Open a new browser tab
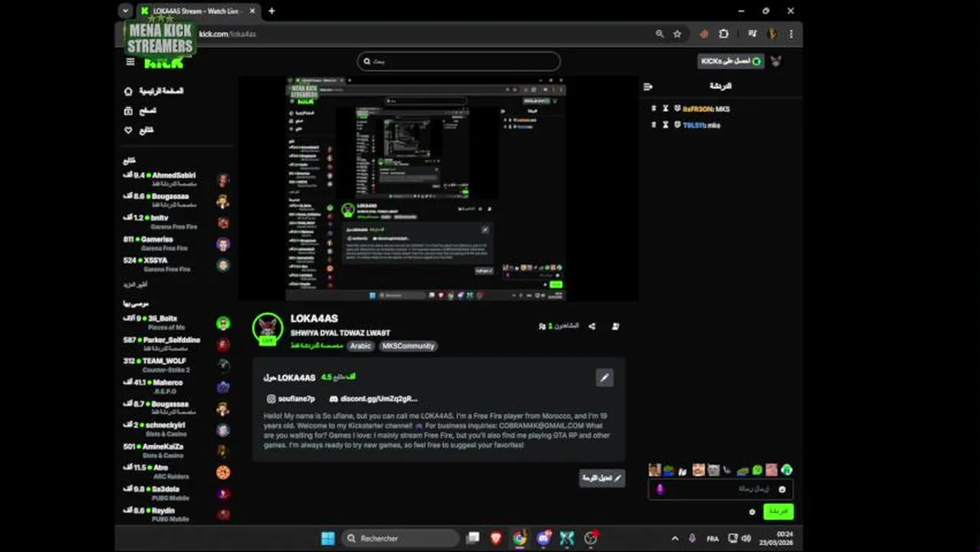Image resolution: width=980 pixels, height=552 pixels. (271, 11)
